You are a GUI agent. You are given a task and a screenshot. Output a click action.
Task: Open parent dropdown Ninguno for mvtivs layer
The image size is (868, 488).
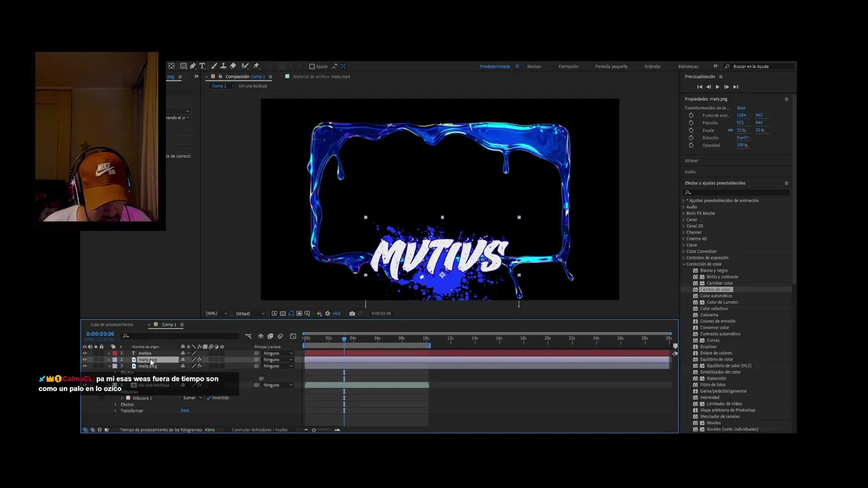(279, 353)
